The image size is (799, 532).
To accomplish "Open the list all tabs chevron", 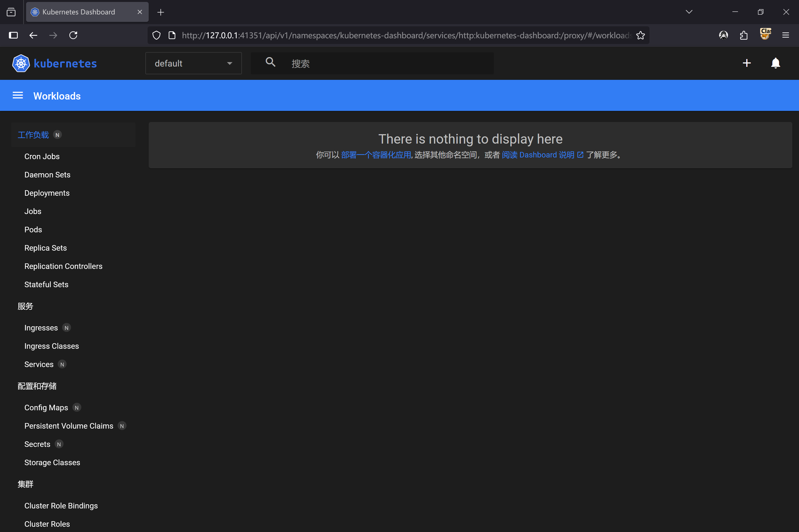I will (x=689, y=12).
